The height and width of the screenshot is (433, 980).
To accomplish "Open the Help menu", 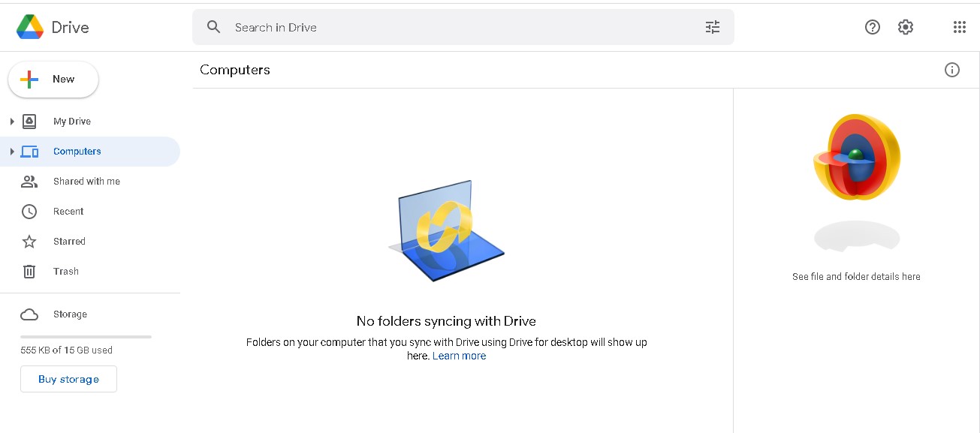I will (872, 26).
